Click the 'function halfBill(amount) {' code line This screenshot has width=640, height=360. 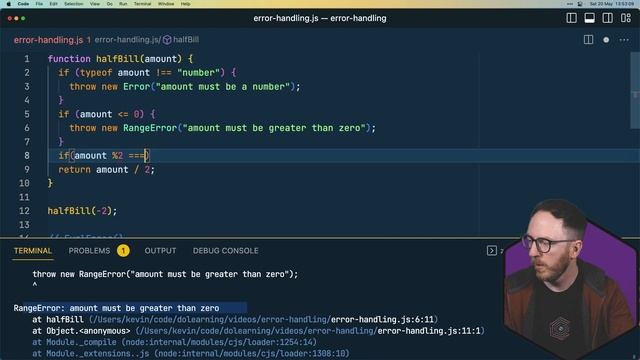click(120, 59)
